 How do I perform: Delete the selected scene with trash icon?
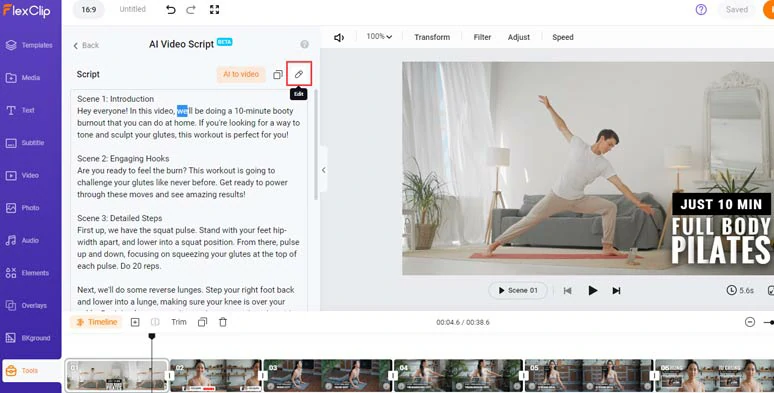223,322
